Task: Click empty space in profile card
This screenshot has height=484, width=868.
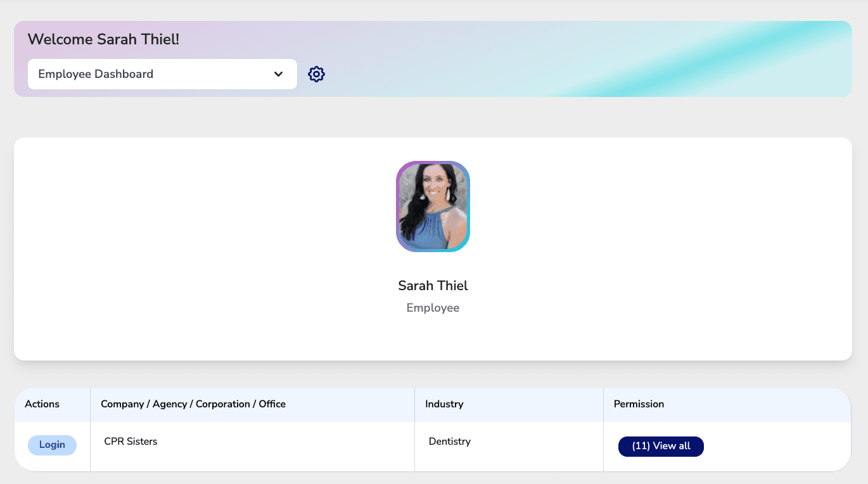Action: coord(190,253)
